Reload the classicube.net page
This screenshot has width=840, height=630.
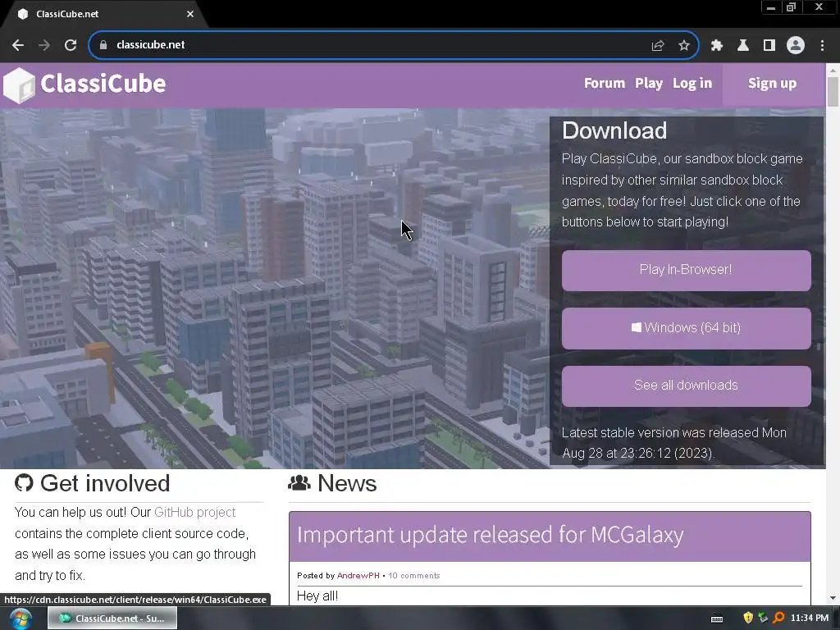pos(71,45)
